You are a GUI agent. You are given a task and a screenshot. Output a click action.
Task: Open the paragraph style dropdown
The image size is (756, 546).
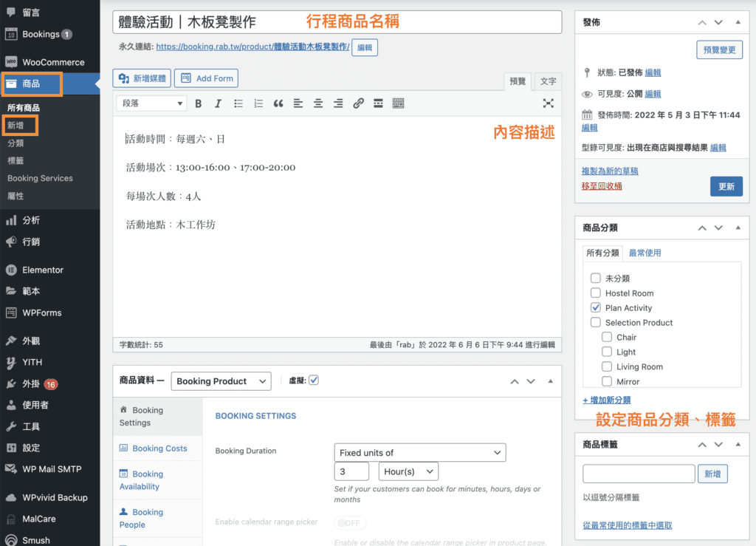point(151,103)
